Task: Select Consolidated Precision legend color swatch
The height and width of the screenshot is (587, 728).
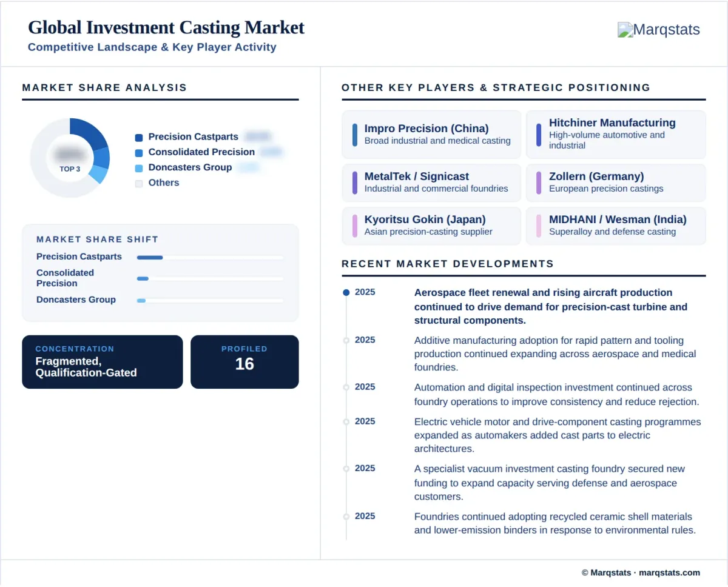Action: pyautogui.click(x=139, y=153)
